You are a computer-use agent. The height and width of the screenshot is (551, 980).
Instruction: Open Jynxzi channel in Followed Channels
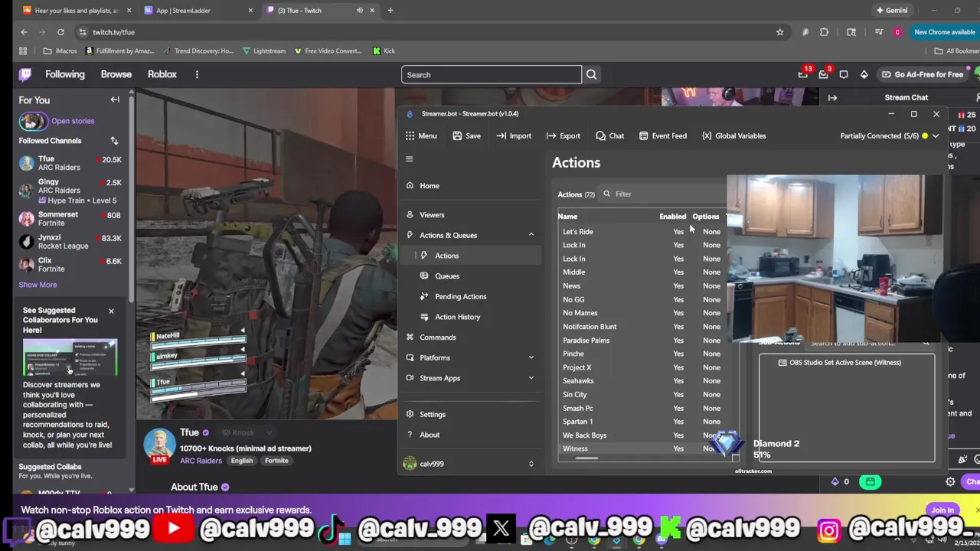coord(70,242)
